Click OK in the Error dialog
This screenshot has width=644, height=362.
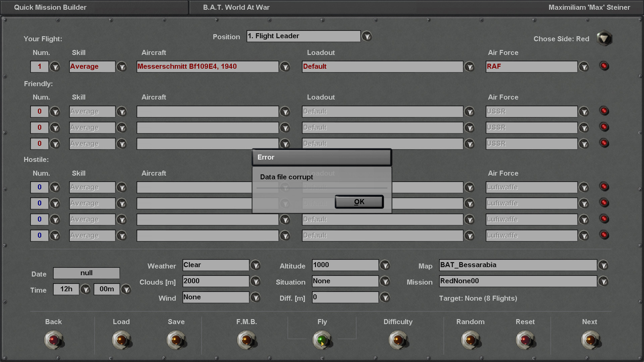359,202
